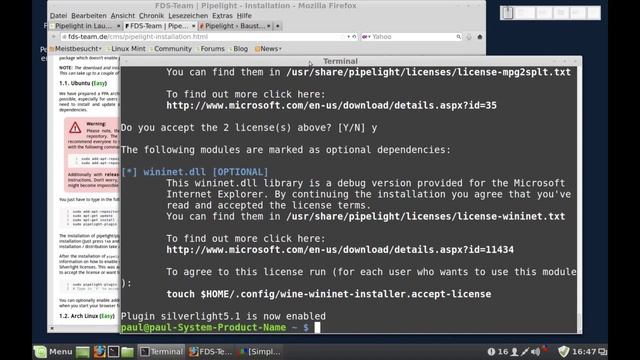
Task: Click the update manager shield icon
Action: [564, 351]
